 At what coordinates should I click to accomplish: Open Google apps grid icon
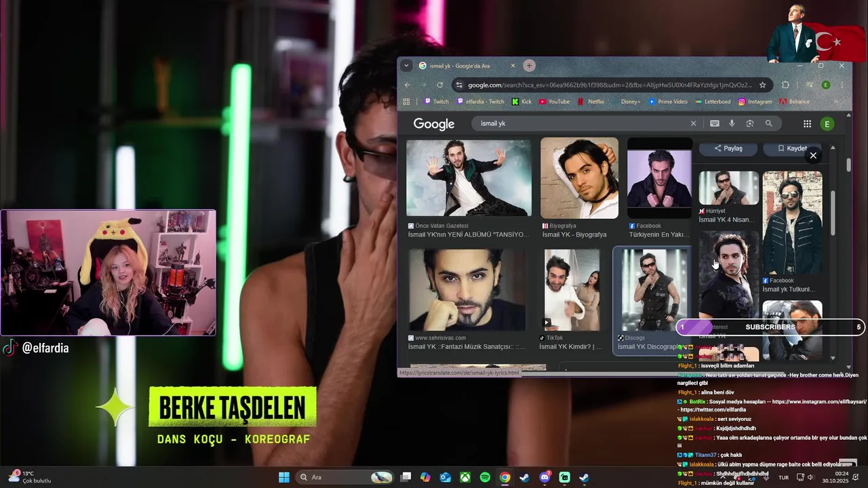point(807,124)
